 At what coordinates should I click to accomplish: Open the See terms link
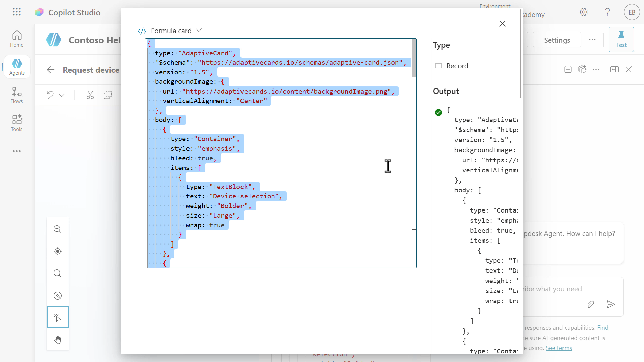pyautogui.click(x=558, y=348)
